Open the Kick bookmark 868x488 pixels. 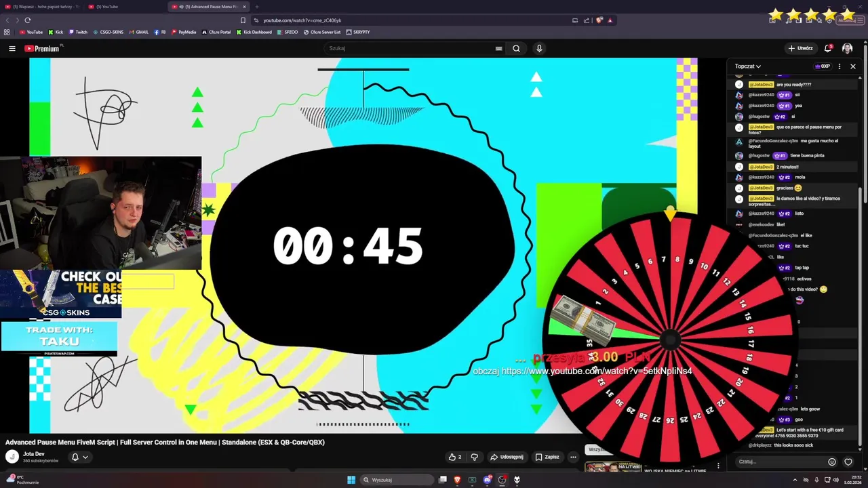click(x=56, y=32)
